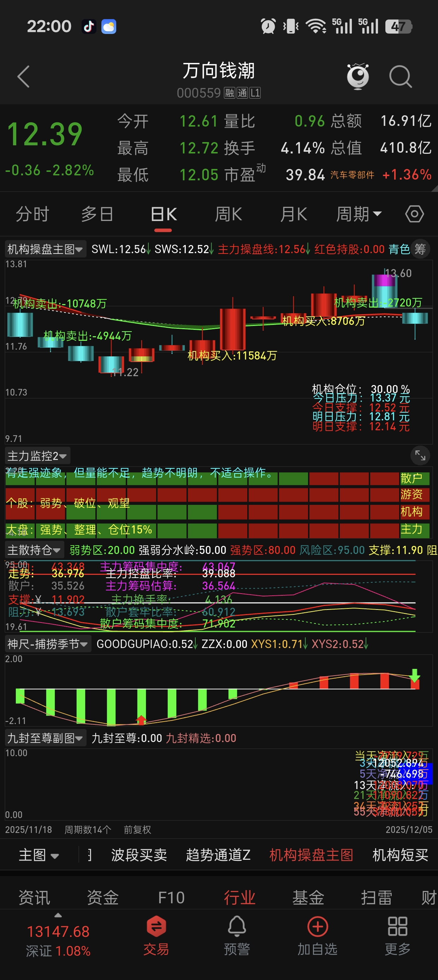The width and height of the screenshot is (438, 980).
Task: Select 机构短买 indicator
Action: [x=400, y=855]
